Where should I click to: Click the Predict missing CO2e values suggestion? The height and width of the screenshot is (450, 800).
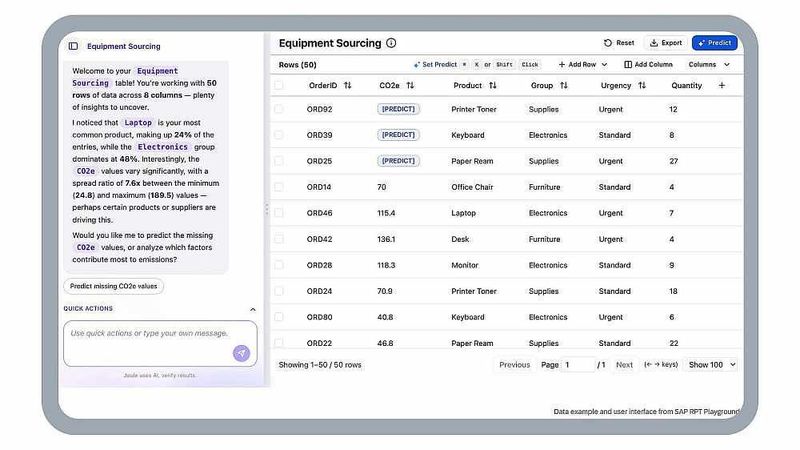(113, 286)
